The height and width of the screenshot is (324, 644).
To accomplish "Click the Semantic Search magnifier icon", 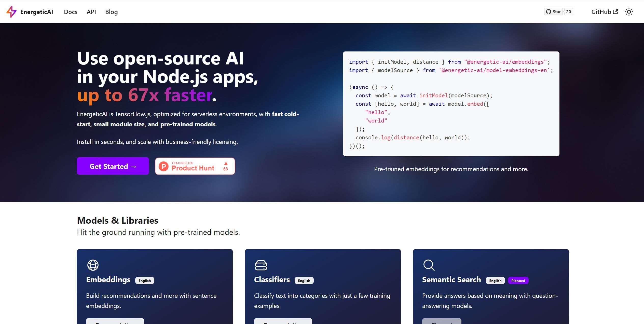I will [x=429, y=265].
